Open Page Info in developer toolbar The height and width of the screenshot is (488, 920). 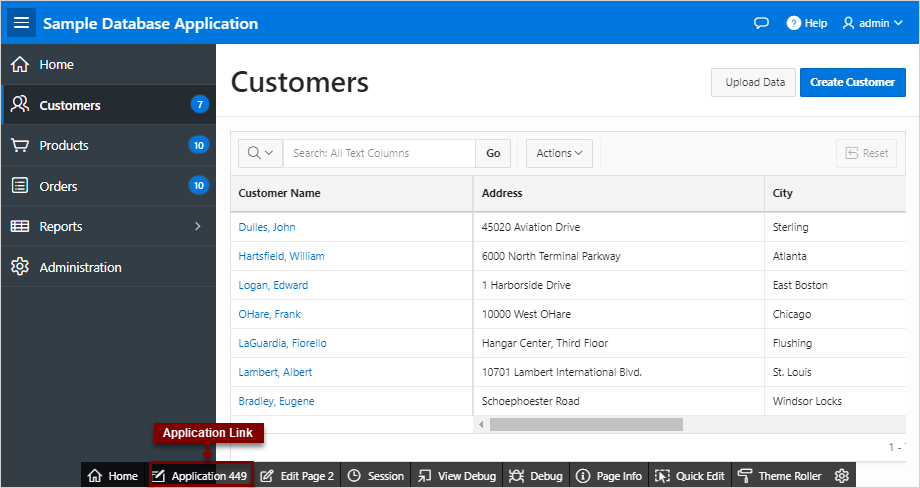tap(609, 476)
